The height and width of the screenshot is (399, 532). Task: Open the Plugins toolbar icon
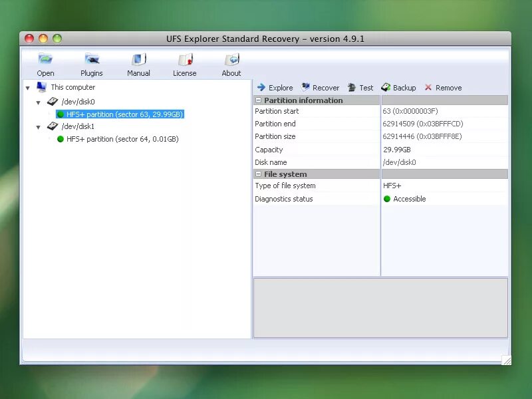coord(92,59)
